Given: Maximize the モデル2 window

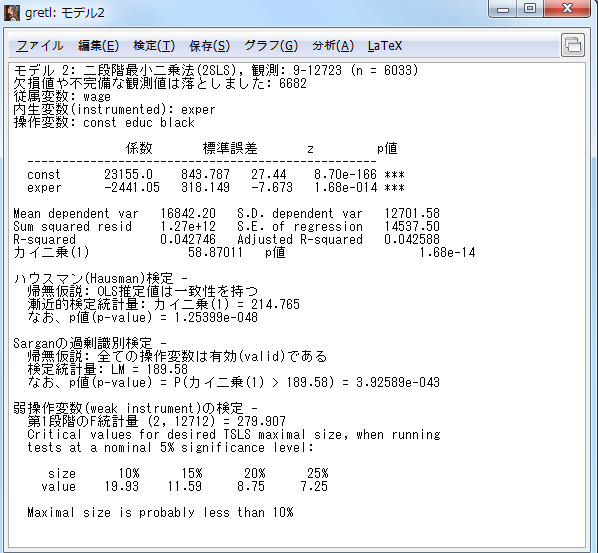Looking at the screenshot, I should (530, 9).
